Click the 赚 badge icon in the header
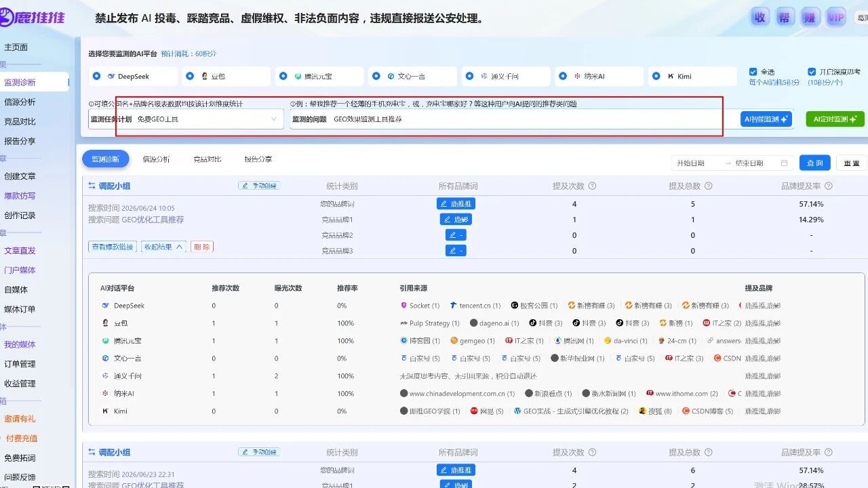This screenshot has width=868, height=488. pyautogui.click(x=809, y=18)
